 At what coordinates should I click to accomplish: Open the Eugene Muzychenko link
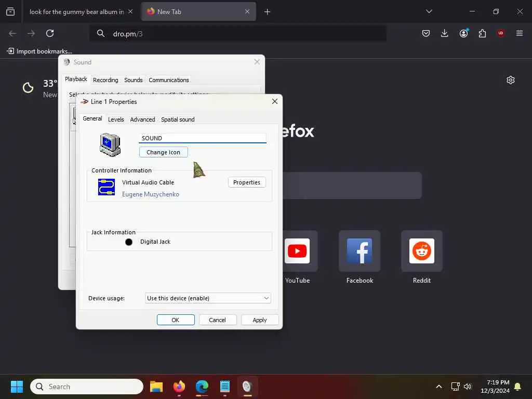pos(151,194)
